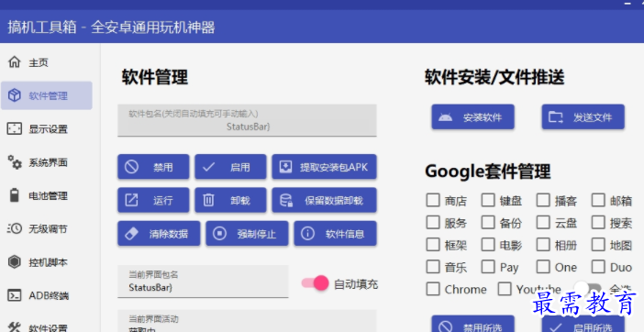Click the trash icon on 卸载 button
The width and height of the screenshot is (644, 332).
click(x=208, y=200)
